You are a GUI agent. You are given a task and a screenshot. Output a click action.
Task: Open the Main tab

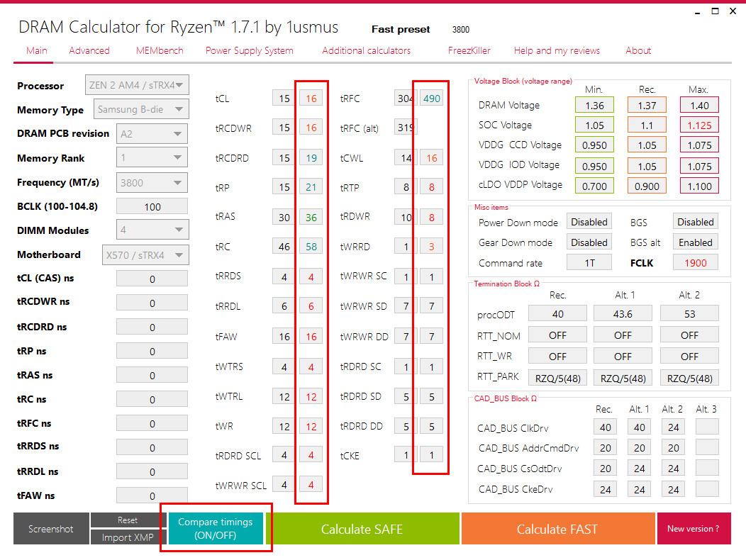(37, 50)
